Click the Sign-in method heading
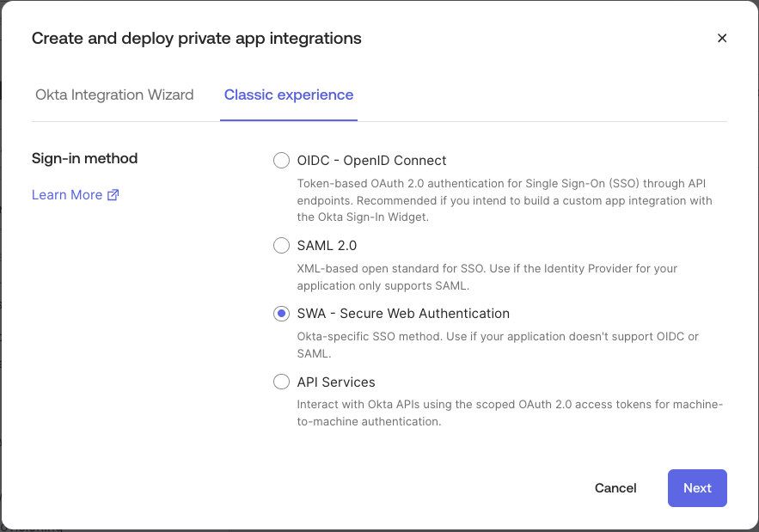Image resolution: width=759 pixels, height=532 pixels. point(85,158)
